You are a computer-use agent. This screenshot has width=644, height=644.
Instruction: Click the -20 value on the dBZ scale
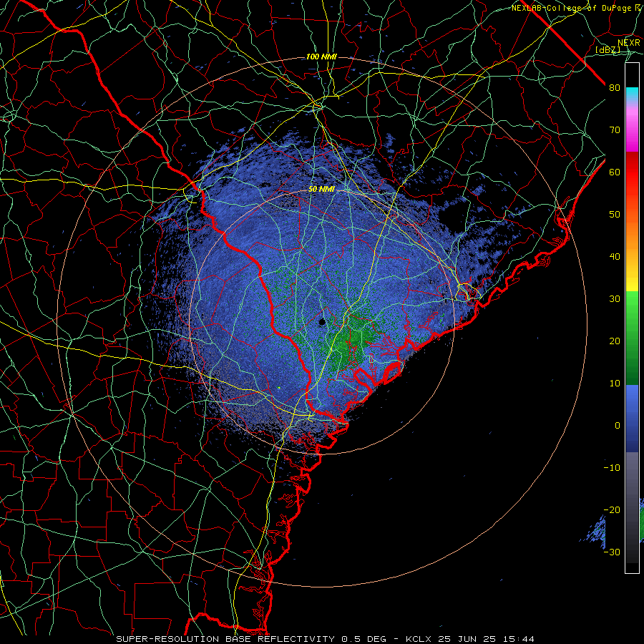[x=612, y=509]
